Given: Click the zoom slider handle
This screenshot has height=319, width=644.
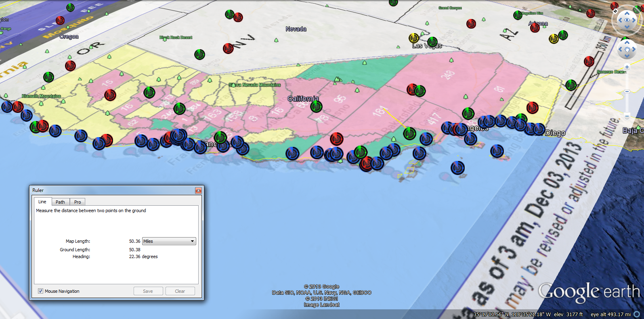Looking at the screenshot, I should coord(627,92).
